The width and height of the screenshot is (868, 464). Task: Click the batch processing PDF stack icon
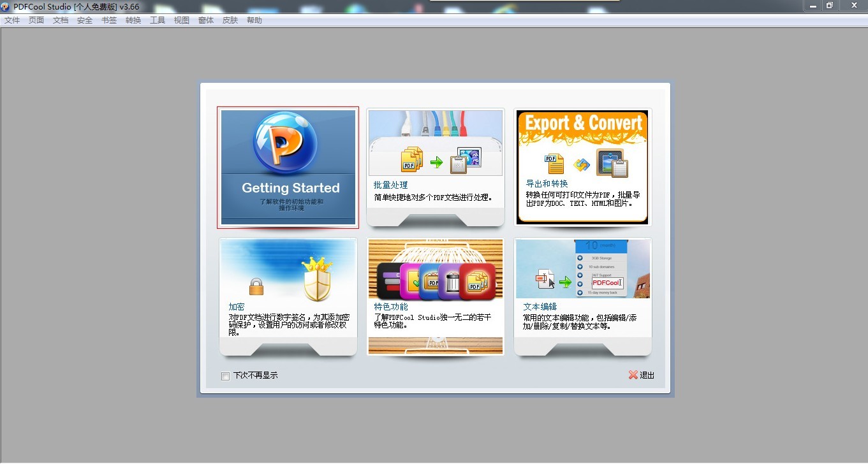413,159
